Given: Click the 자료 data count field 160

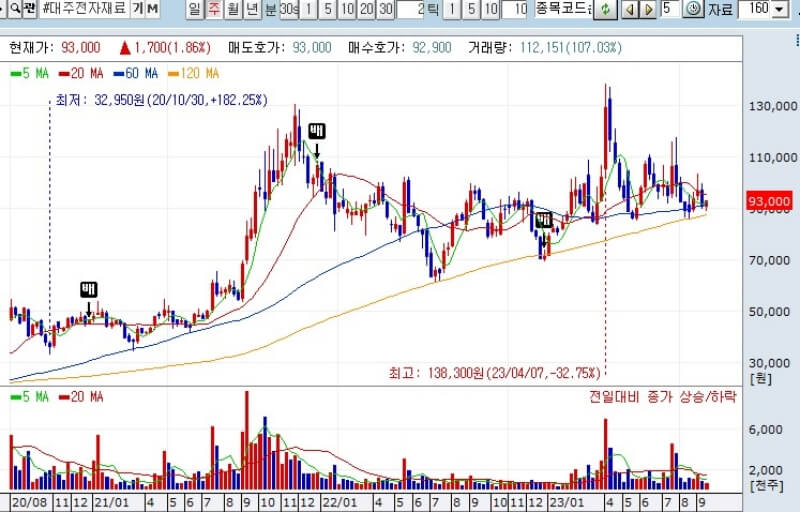Looking at the screenshot, I should click(x=755, y=9).
